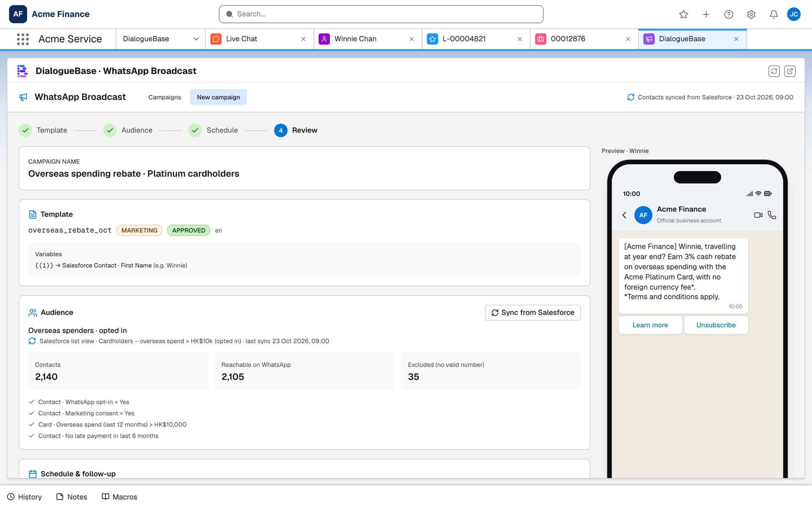
Task: Open the Notes utility item
Action: (x=72, y=497)
